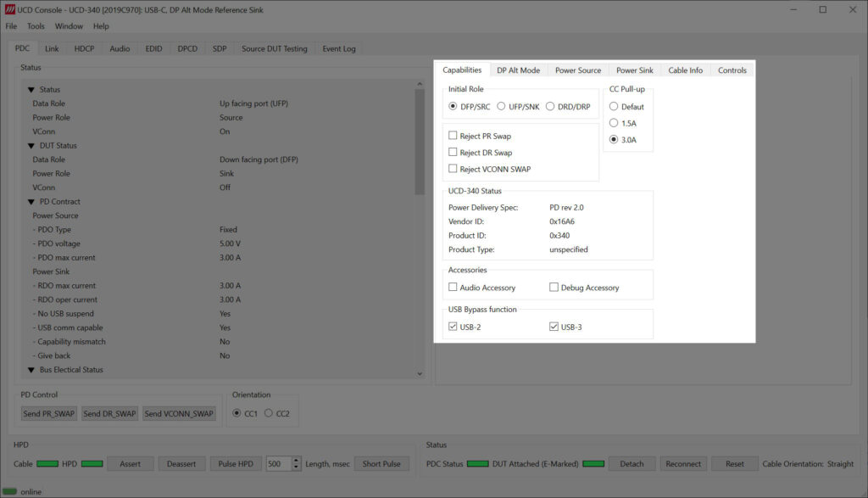The width and height of the screenshot is (868, 498).
Task: Click the green Cable status indicator
Action: pos(47,464)
